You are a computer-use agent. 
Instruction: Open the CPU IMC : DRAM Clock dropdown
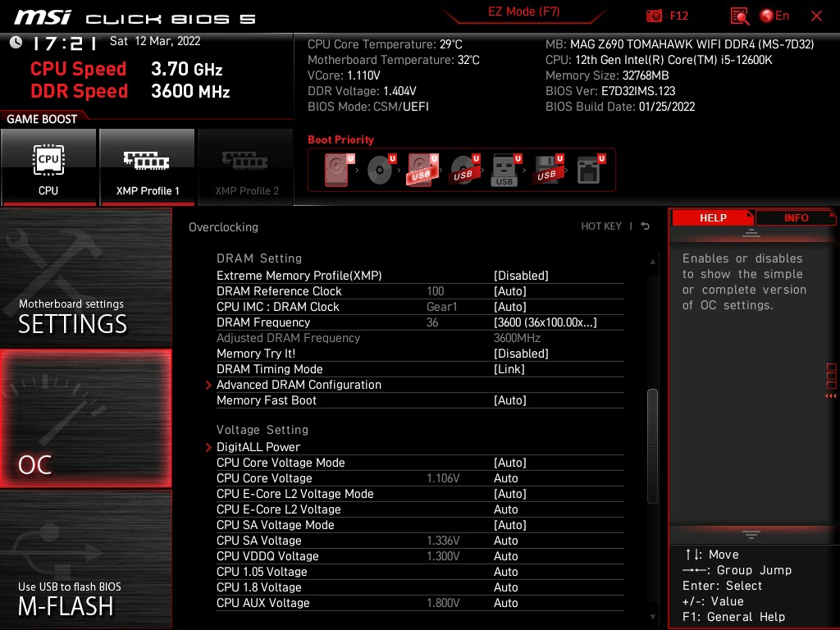510,307
